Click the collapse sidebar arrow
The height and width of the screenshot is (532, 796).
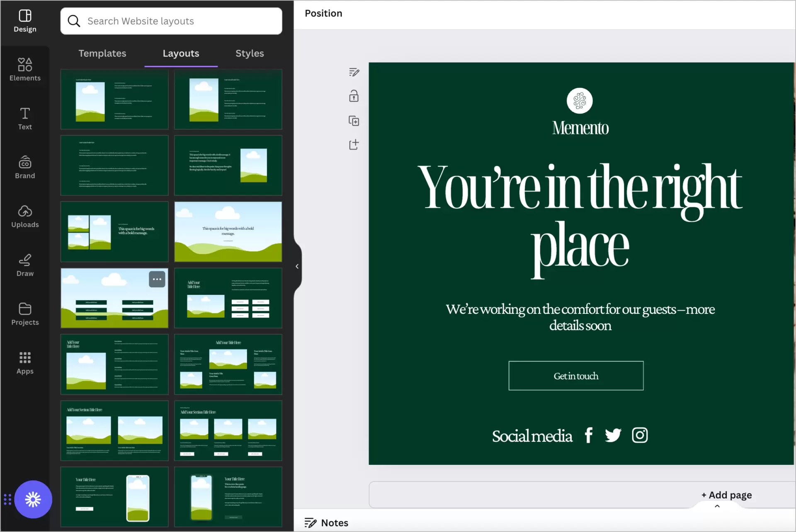(296, 265)
